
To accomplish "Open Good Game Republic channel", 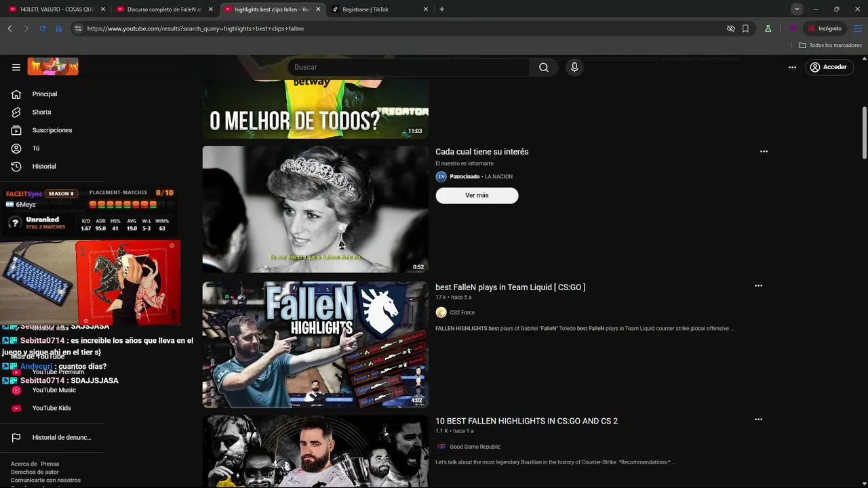I will (x=475, y=447).
